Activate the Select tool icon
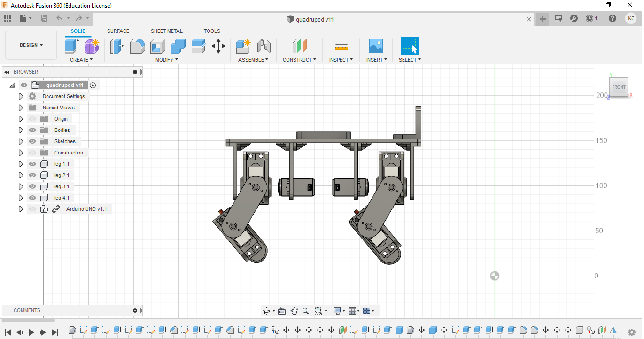 [x=410, y=46]
